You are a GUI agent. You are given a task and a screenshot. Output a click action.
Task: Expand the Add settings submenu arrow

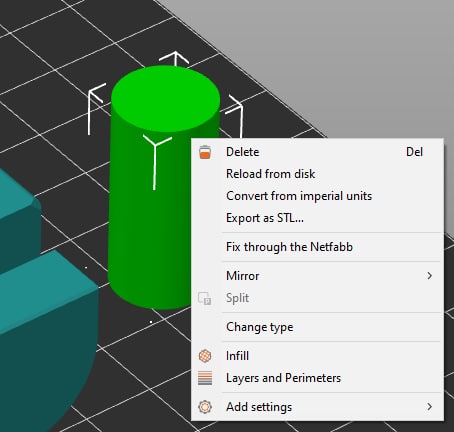430,407
